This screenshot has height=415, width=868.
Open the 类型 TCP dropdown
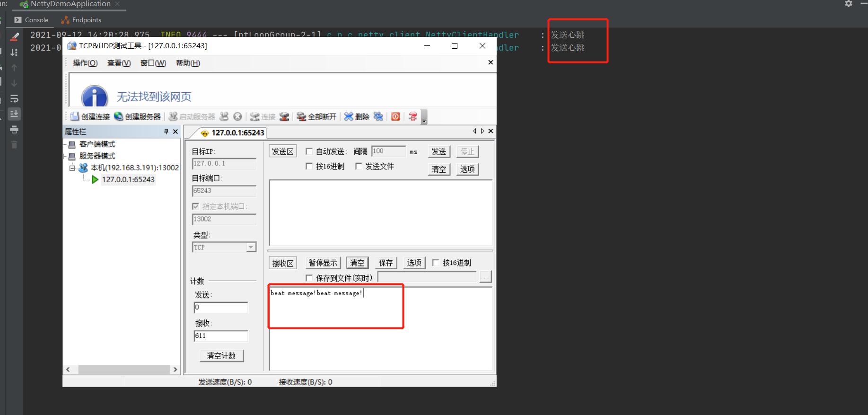tap(251, 247)
